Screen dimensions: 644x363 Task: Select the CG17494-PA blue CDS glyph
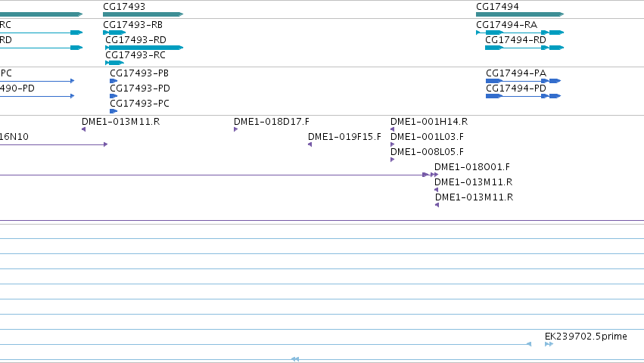pos(523,81)
